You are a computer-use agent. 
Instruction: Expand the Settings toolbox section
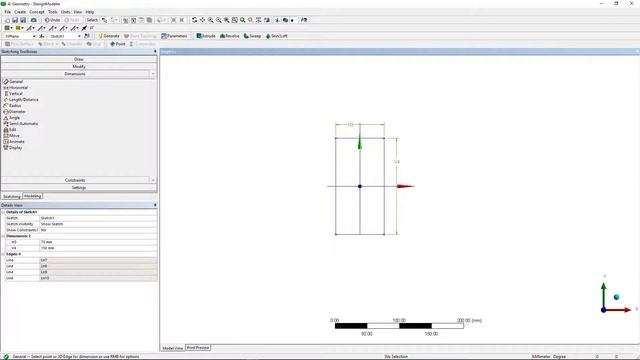point(79,188)
